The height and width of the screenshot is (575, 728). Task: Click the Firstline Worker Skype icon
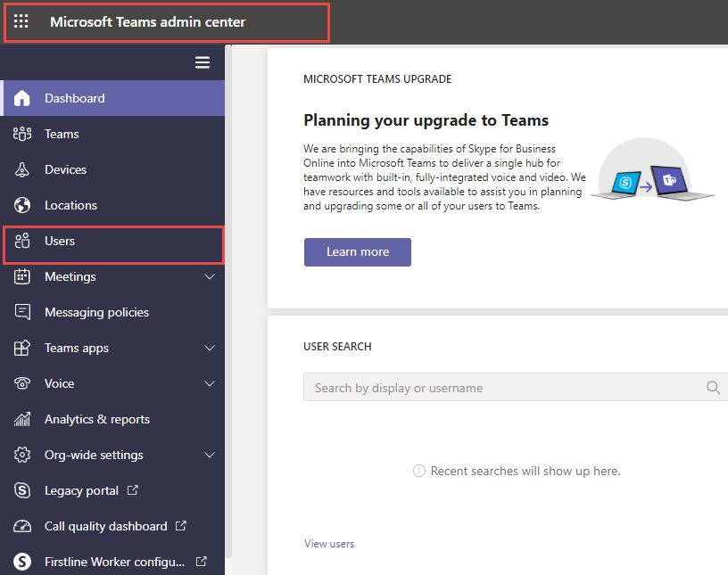click(x=21, y=562)
